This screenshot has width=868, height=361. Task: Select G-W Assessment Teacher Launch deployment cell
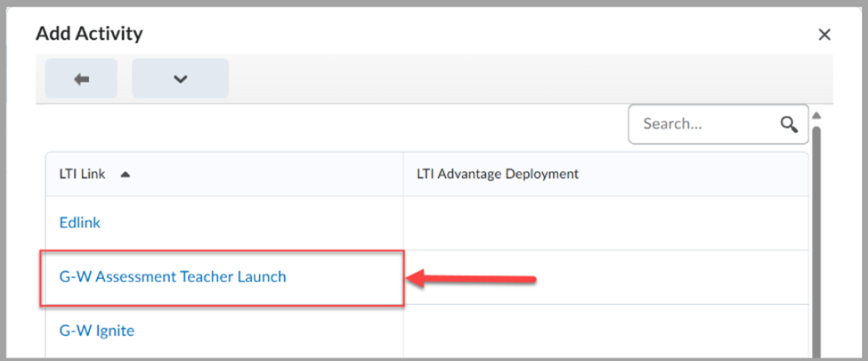605,276
